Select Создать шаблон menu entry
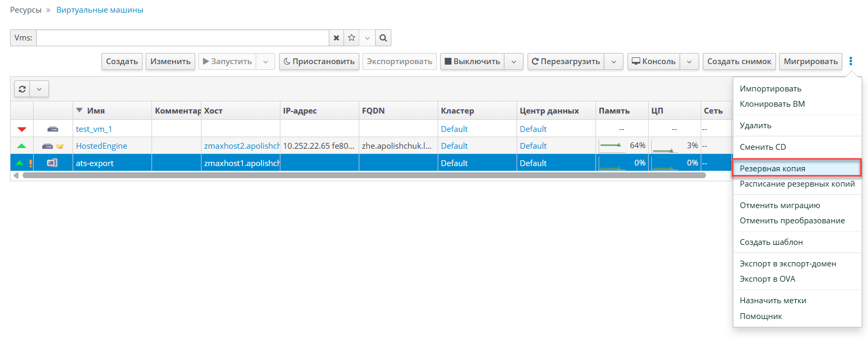Viewport: 868px width, 340px height. (771, 242)
